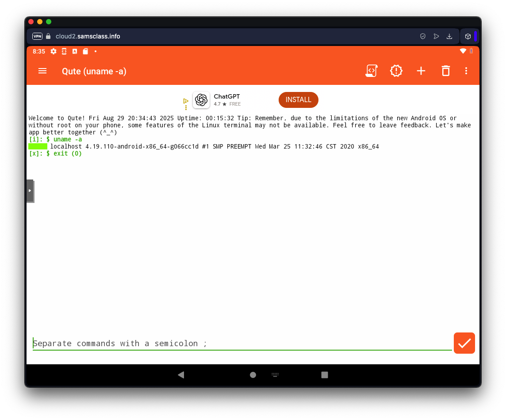Click the Qute (uname -a) title

(x=94, y=71)
